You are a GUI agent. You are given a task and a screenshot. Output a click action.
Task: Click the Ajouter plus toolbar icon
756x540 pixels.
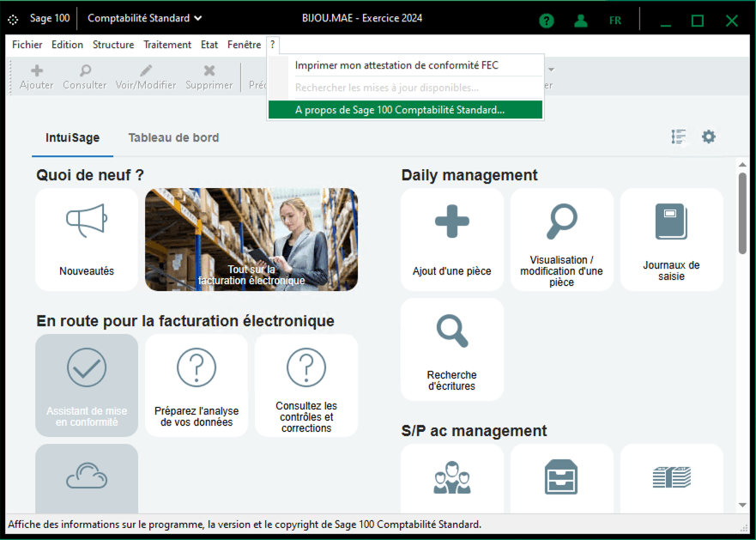pyautogui.click(x=37, y=70)
